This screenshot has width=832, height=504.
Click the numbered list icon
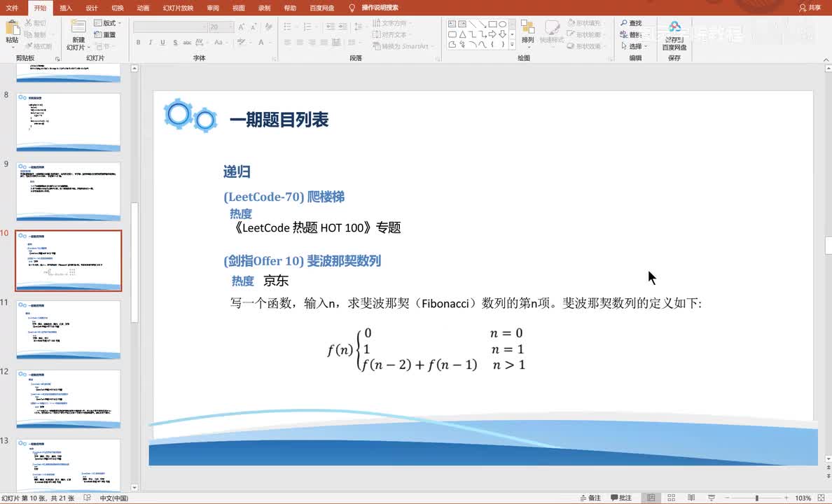tap(307, 27)
